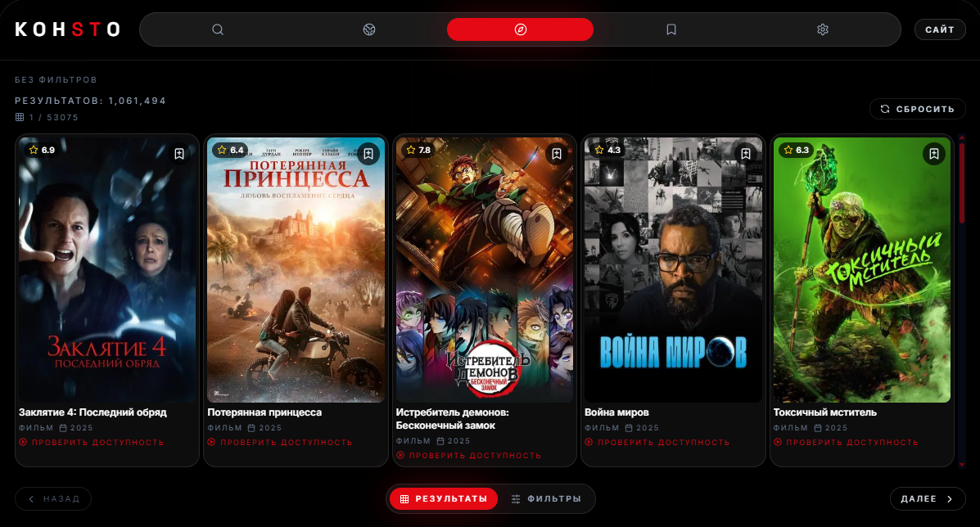Open the bookmarks tab in navigation

click(x=671, y=29)
